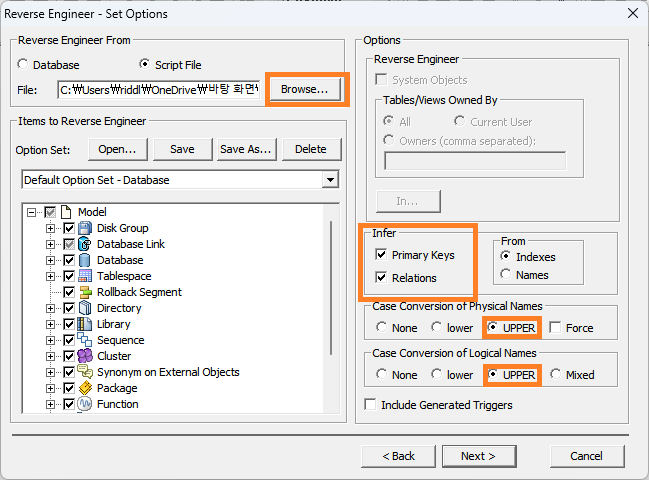Click the Model document icon
Screen dimensions: 649x480
click(x=66, y=212)
